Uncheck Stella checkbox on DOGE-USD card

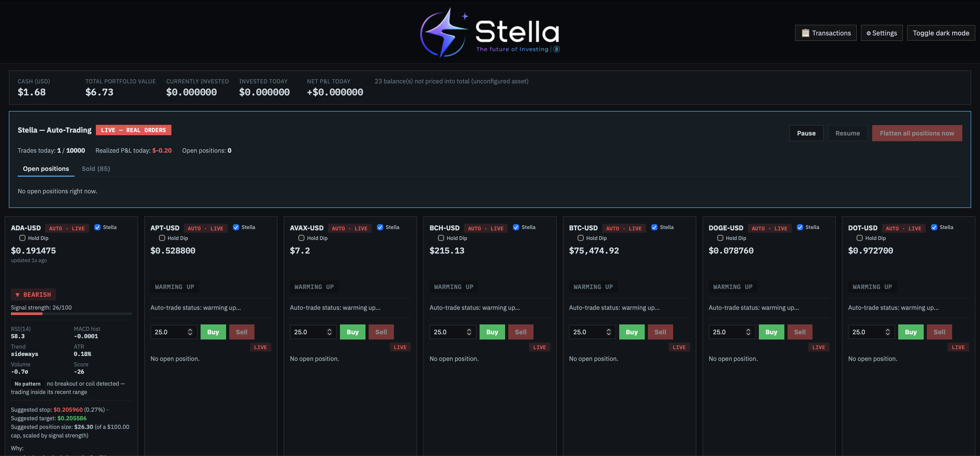(800, 227)
